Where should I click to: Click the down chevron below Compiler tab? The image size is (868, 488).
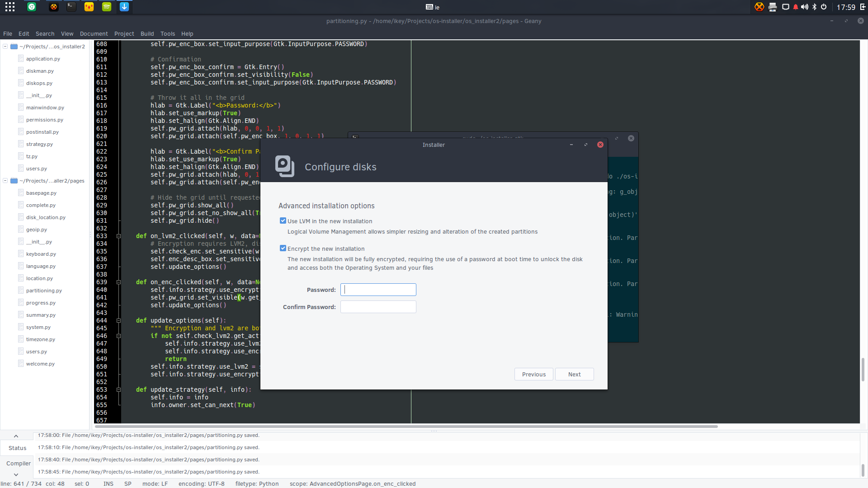click(16, 474)
